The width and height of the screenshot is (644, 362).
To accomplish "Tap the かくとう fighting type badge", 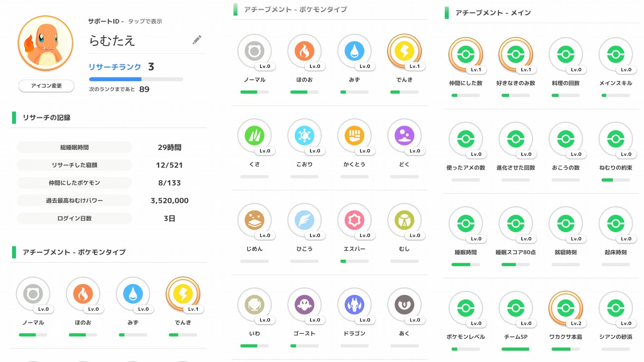I will (x=354, y=136).
